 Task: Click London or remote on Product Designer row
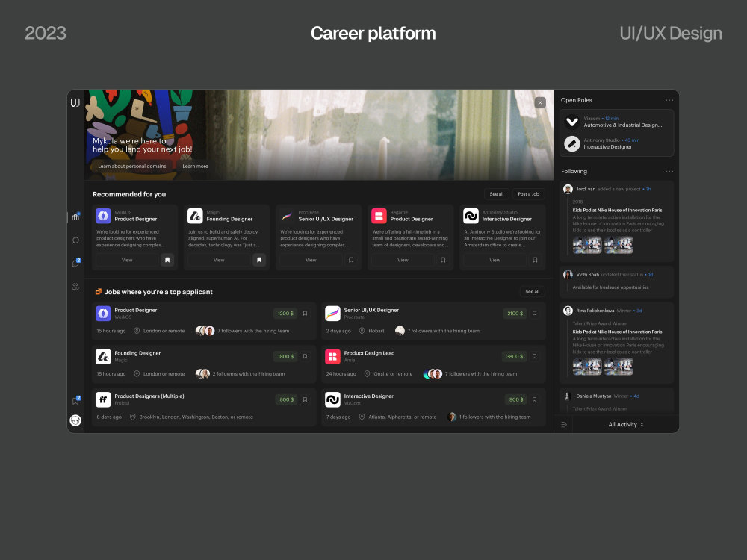pos(164,331)
